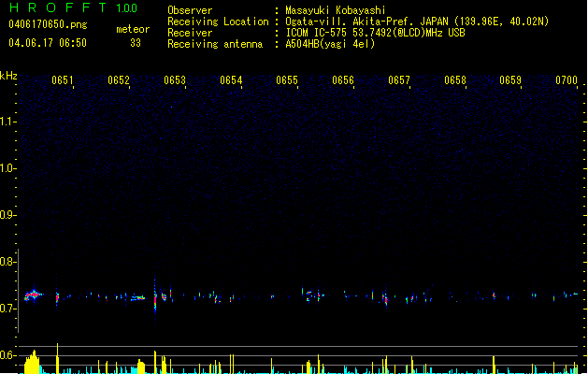Click the 0659 time marker
Screen dimensions: 588x374
510,80
